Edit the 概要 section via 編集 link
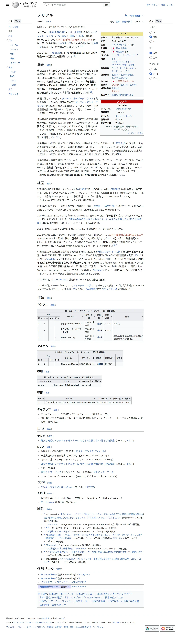This screenshot has width=181, height=644. tap(49, 65)
